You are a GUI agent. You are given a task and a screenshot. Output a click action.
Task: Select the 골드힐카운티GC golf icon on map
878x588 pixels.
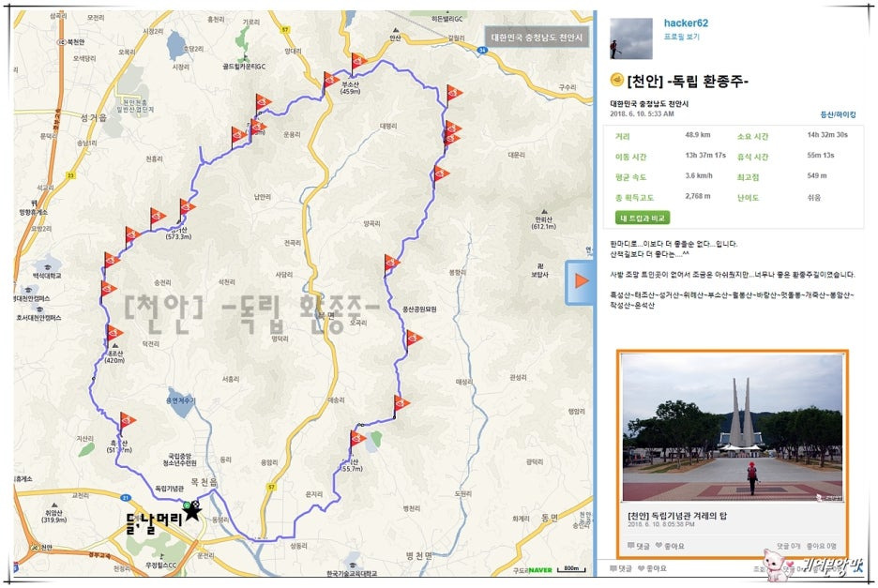click(x=244, y=58)
